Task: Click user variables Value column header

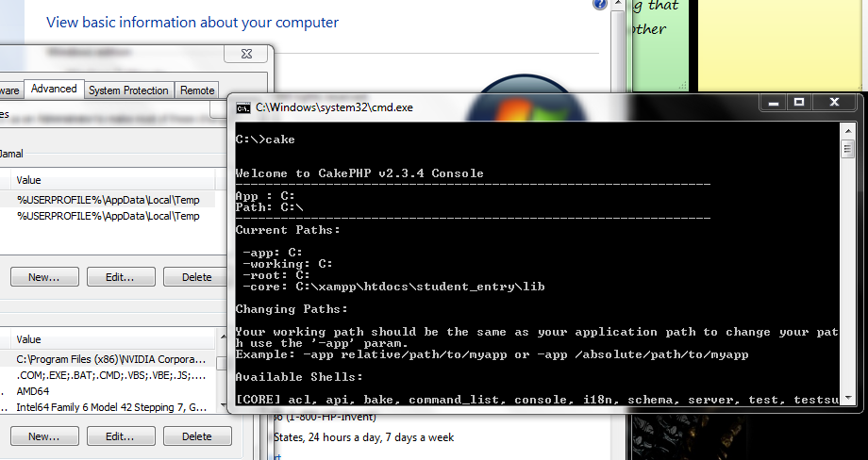Action: [x=113, y=180]
